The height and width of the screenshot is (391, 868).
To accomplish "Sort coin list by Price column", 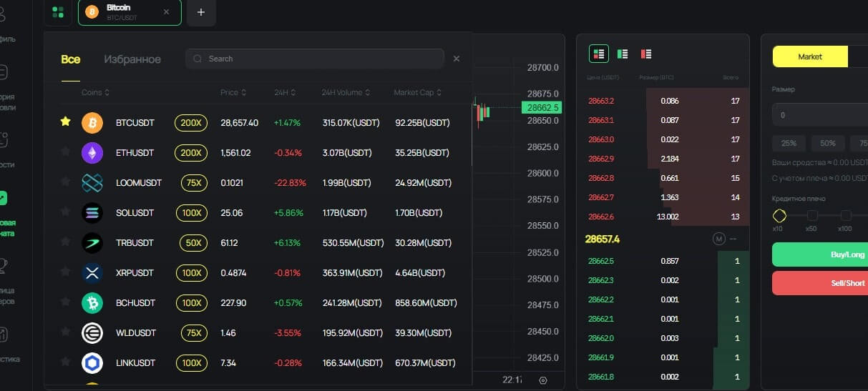I will click(x=233, y=93).
